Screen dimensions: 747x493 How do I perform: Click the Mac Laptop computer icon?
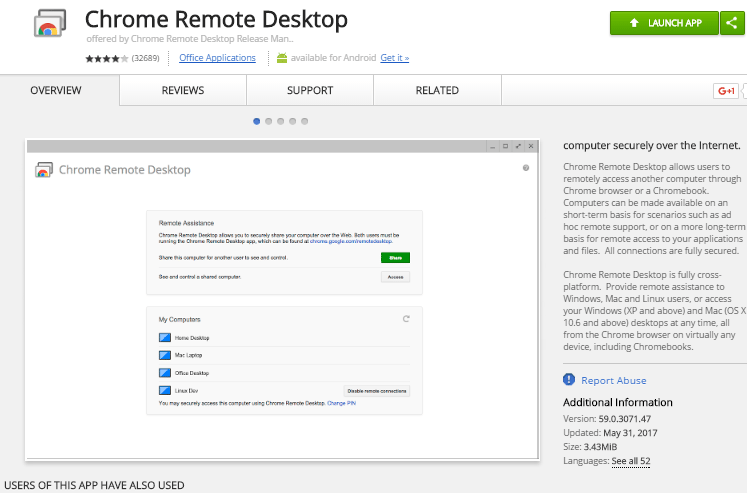(x=165, y=355)
